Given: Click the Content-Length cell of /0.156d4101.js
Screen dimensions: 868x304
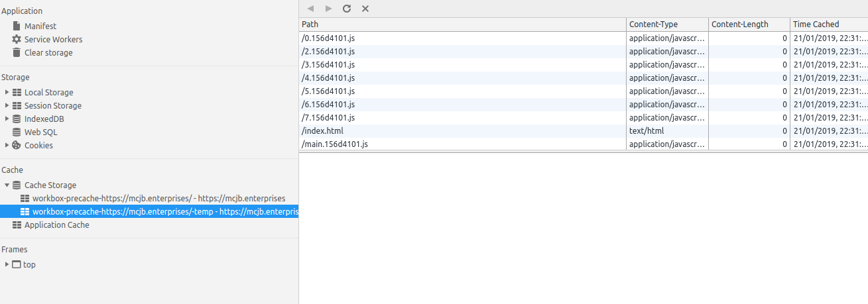Looking at the screenshot, I should click(x=749, y=38).
